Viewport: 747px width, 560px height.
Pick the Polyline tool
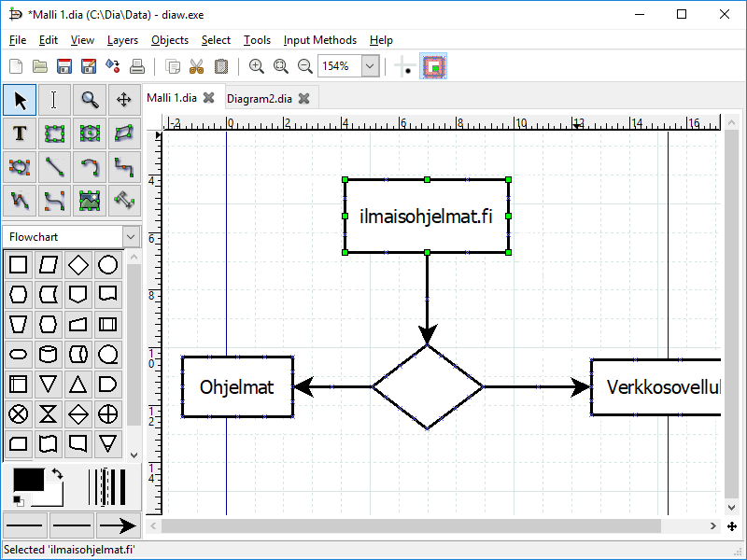pos(20,201)
